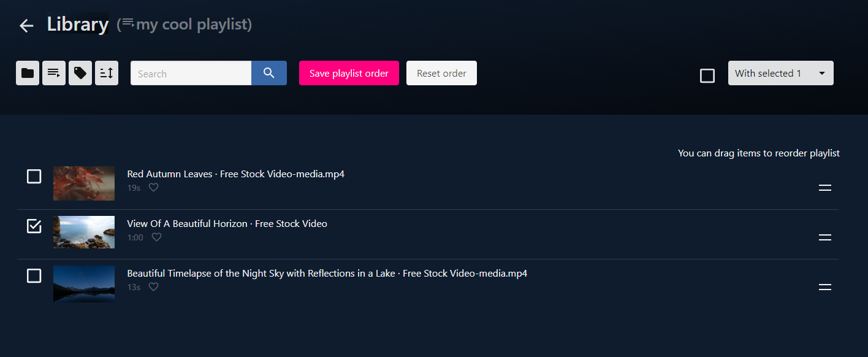Image resolution: width=868 pixels, height=357 pixels.
Task: Focus the Search input field
Action: [191, 73]
